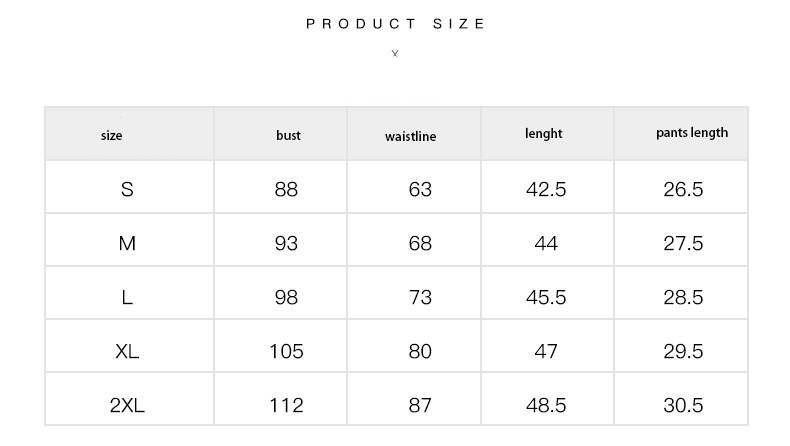Click length value 44 for size M
The image size is (790, 446).
546,243
